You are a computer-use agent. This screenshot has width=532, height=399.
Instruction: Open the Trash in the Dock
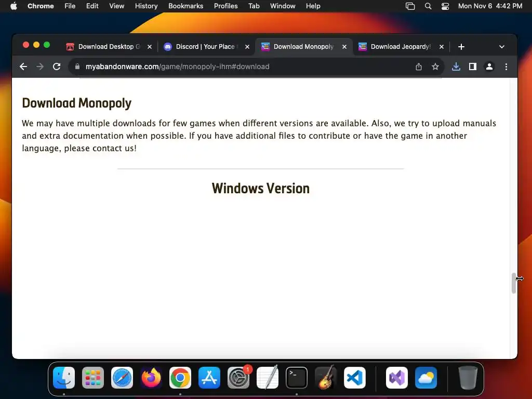coord(468,378)
